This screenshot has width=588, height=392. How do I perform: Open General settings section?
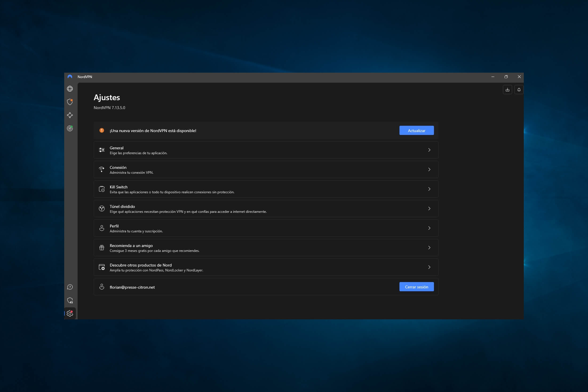click(x=266, y=150)
